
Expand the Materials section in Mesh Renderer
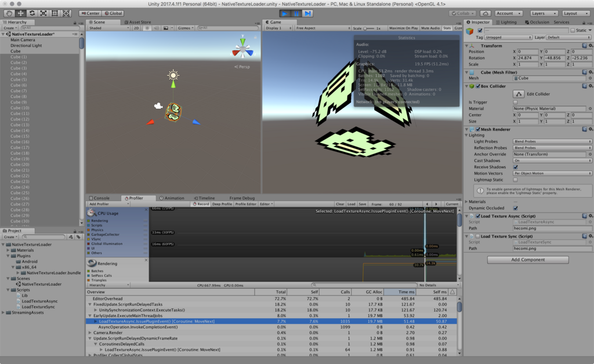466,202
